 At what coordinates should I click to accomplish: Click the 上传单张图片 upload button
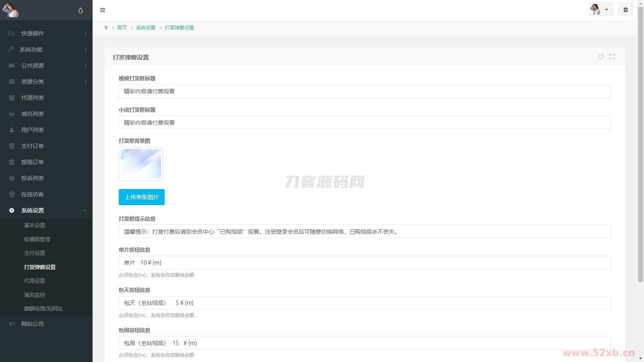coord(141,197)
